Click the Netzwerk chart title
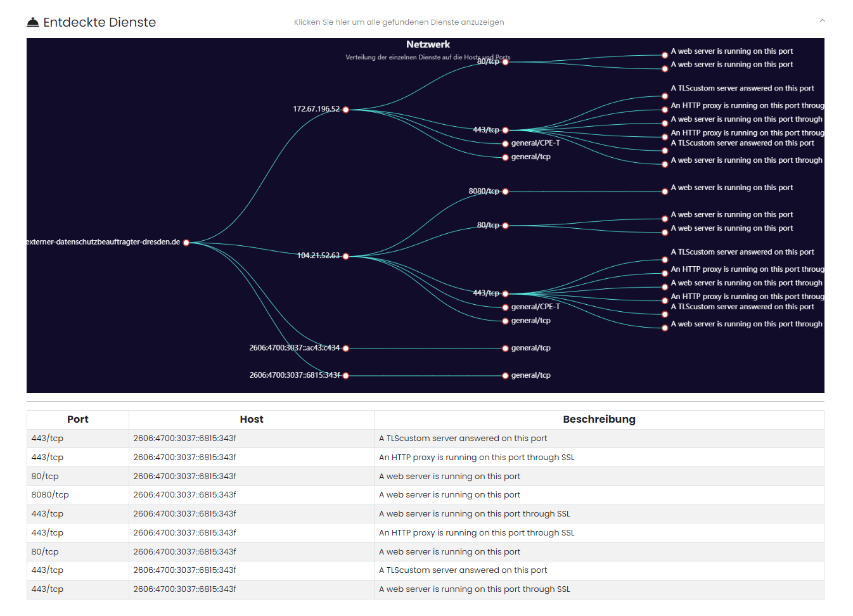The height and width of the screenshot is (616, 853). point(428,44)
